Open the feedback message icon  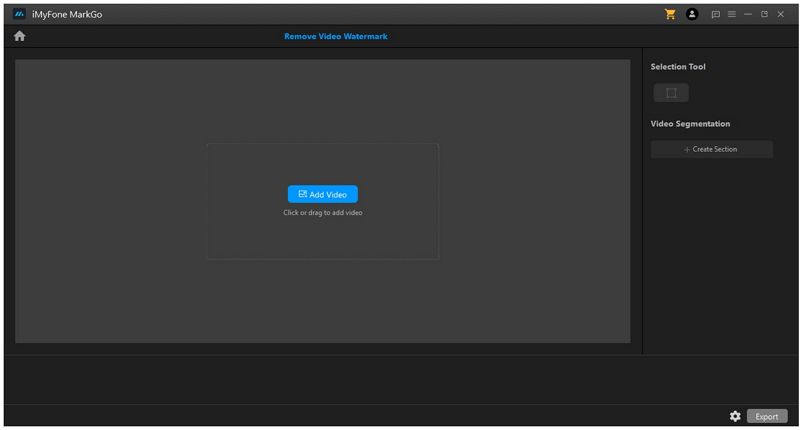click(715, 14)
